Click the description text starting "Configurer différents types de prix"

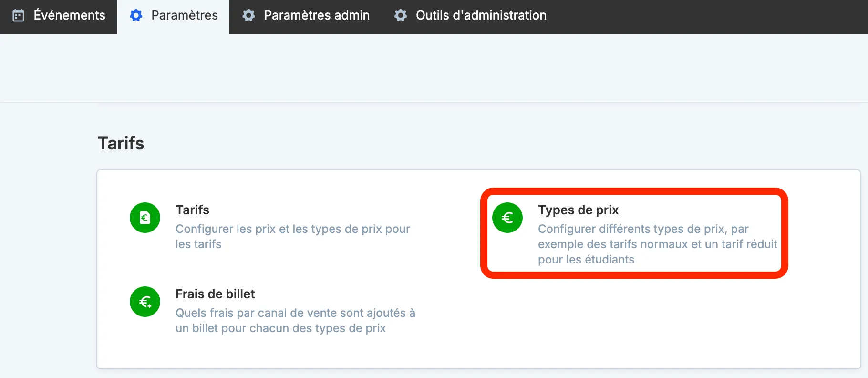(x=658, y=244)
